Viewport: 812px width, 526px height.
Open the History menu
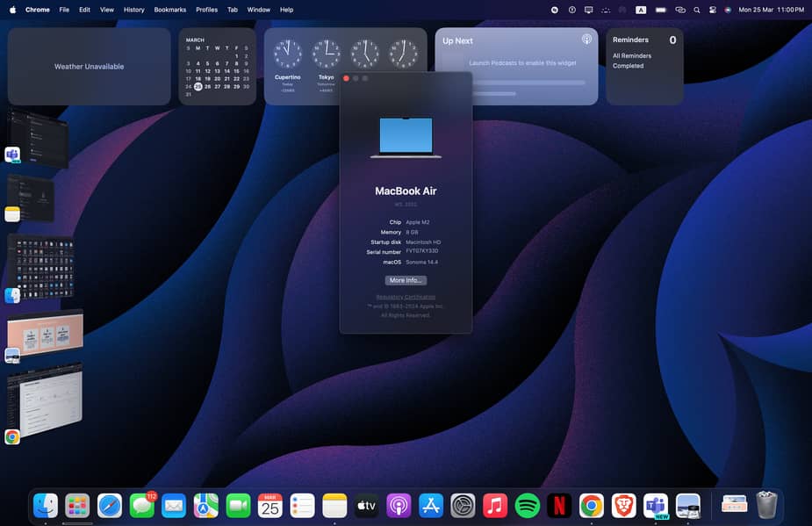click(133, 10)
